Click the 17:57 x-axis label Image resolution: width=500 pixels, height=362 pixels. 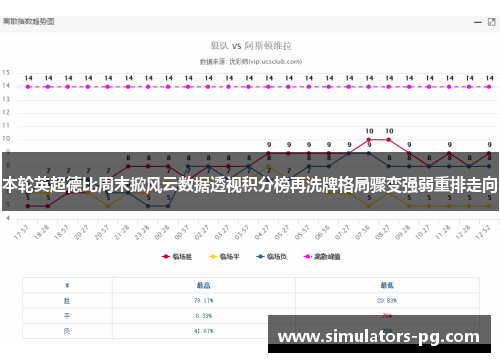(21, 232)
